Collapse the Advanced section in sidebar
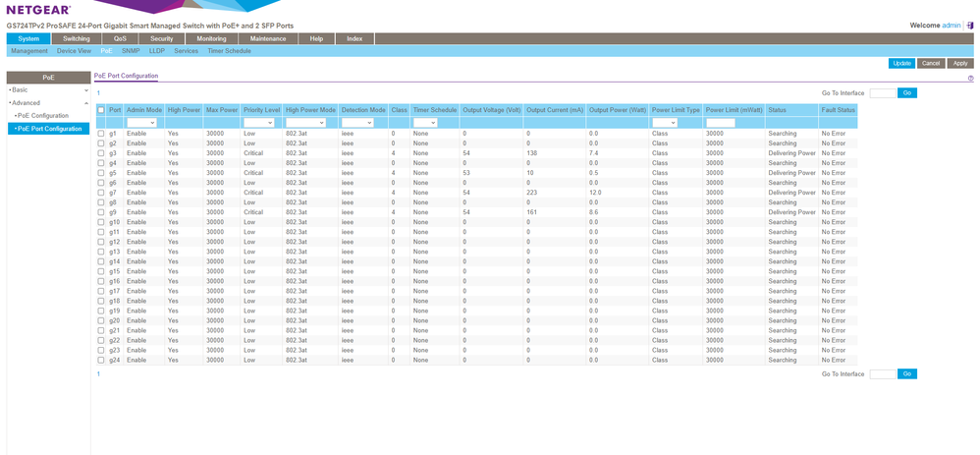 pos(25,102)
